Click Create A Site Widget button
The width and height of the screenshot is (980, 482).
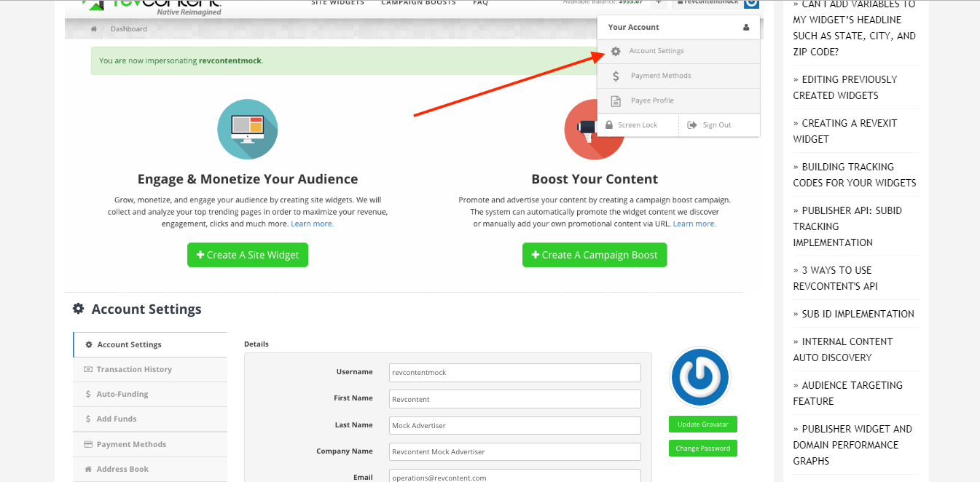(x=248, y=255)
